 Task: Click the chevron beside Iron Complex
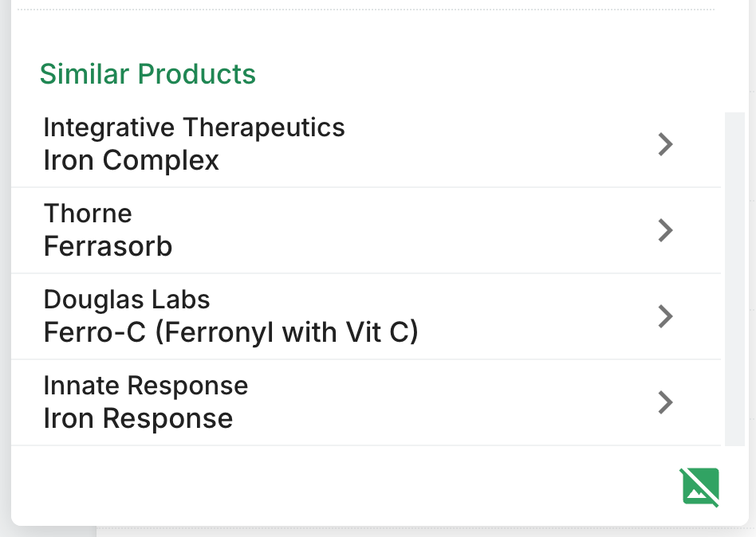(665, 144)
